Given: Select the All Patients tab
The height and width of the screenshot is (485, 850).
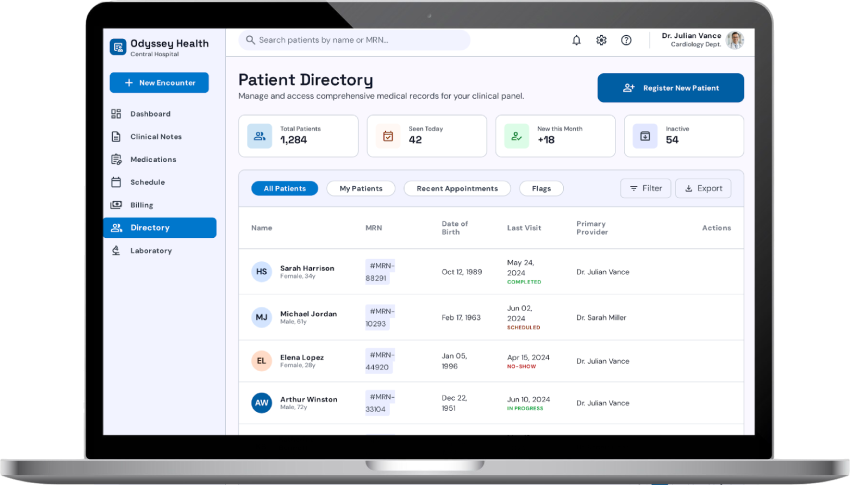Looking at the screenshot, I should click(285, 189).
